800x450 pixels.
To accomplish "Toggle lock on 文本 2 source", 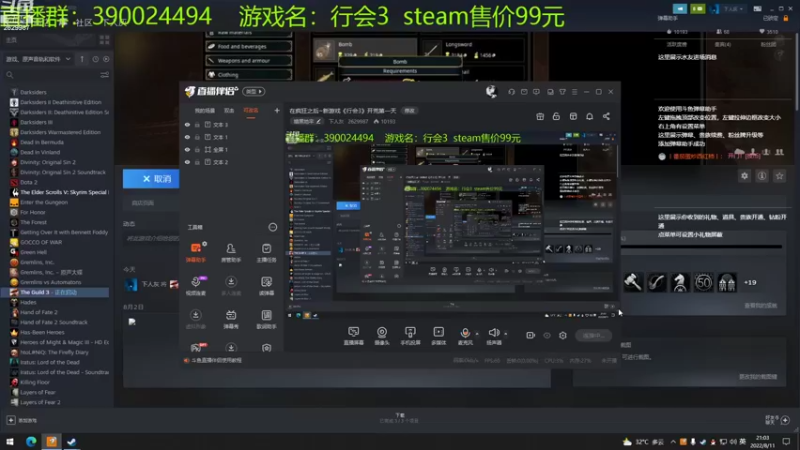I will click(x=197, y=162).
